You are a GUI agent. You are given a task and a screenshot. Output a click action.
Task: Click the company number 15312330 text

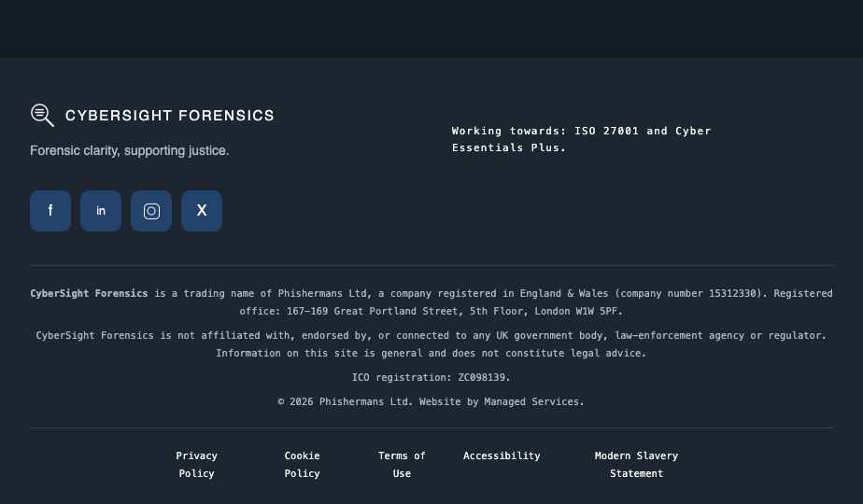tap(732, 293)
